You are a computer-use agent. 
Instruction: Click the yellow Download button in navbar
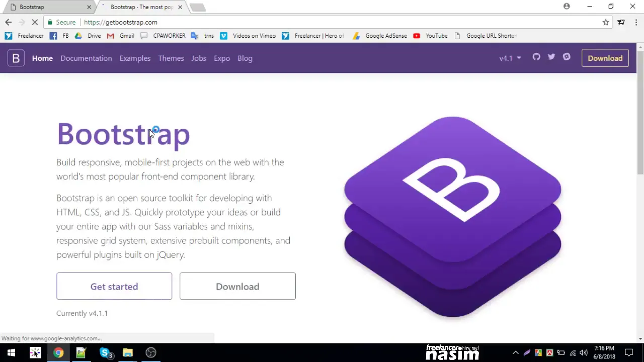tap(605, 58)
